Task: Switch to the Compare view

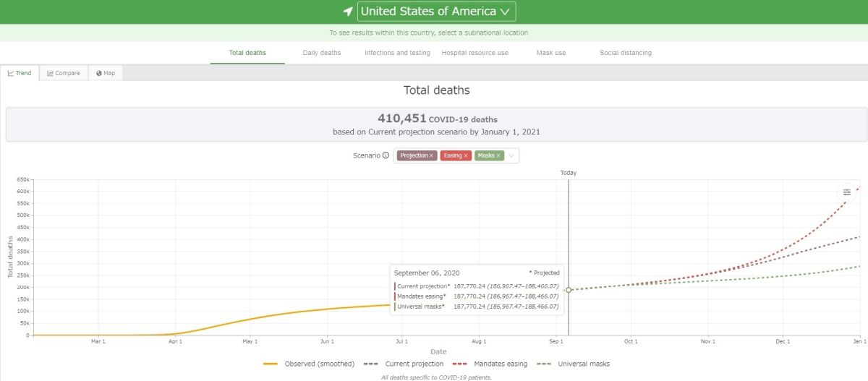Action: (x=63, y=73)
